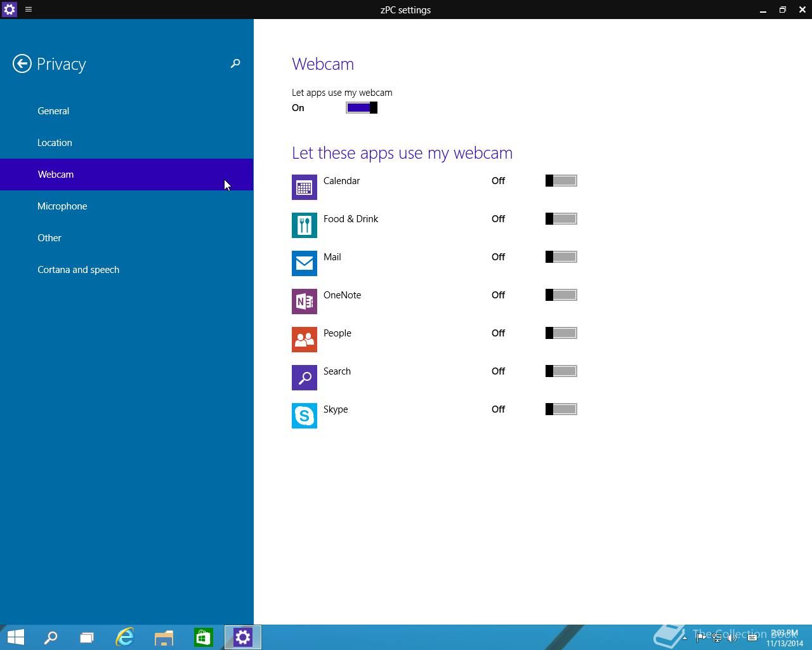Open File Explorer from taskbar
This screenshot has height=650, width=812.
pos(164,637)
